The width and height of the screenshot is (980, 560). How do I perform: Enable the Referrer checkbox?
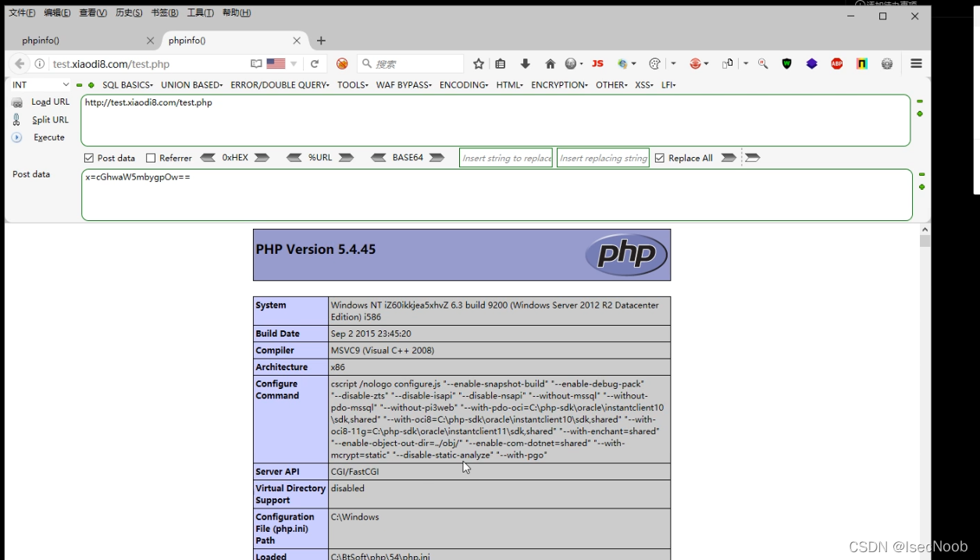[151, 158]
